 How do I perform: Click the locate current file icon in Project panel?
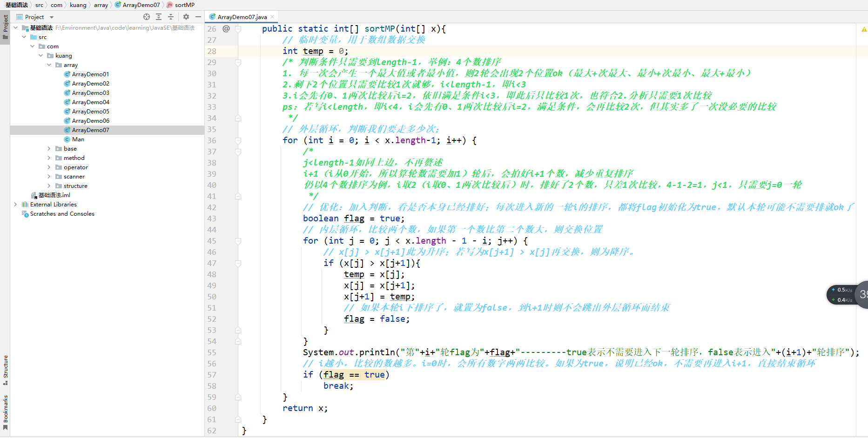tap(147, 17)
